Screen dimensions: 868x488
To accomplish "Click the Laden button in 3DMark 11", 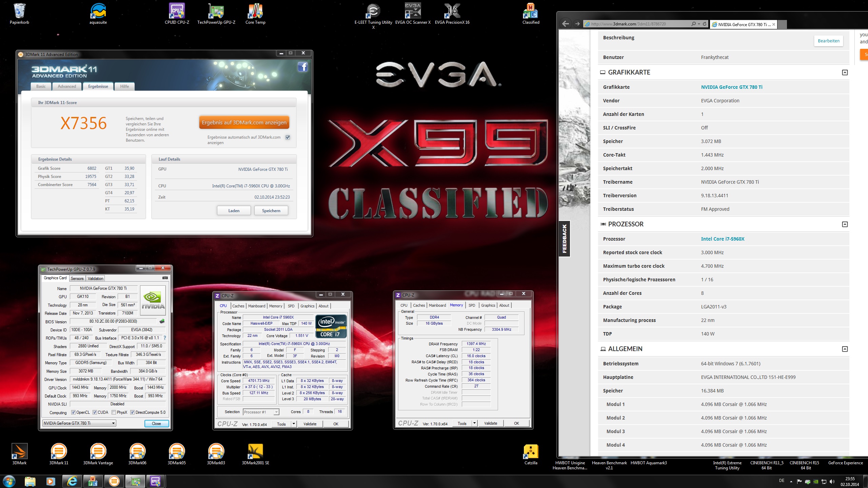I will tap(234, 210).
